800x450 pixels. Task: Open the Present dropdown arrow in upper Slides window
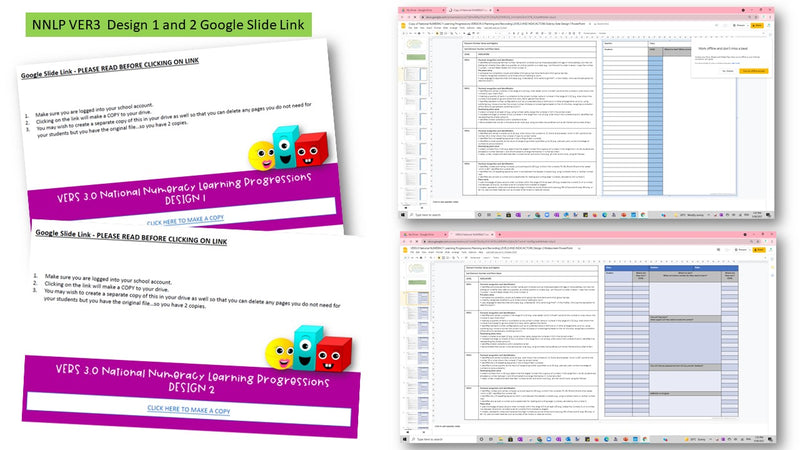748,26
